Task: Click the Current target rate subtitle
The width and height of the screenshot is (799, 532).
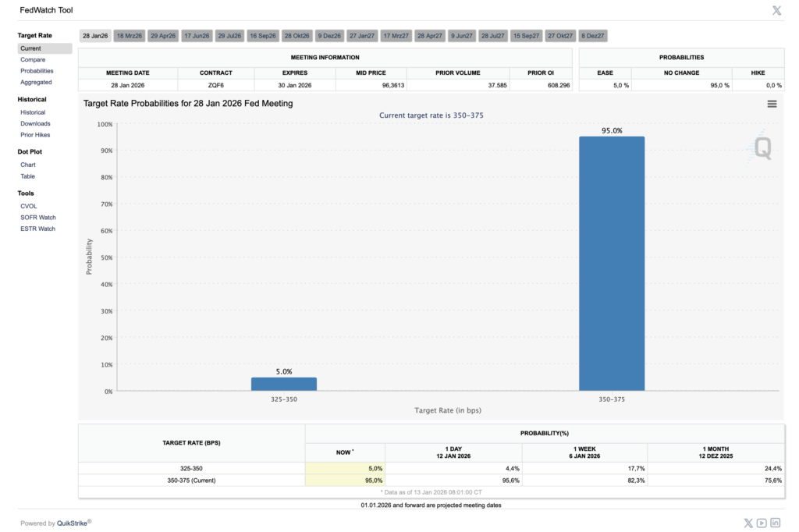Action: point(431,115)
